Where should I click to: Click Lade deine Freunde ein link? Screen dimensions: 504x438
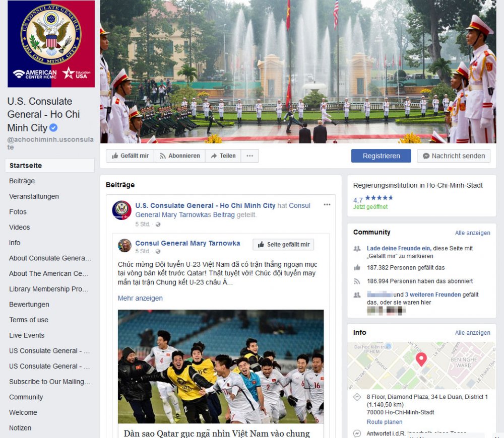coord(398,248)
